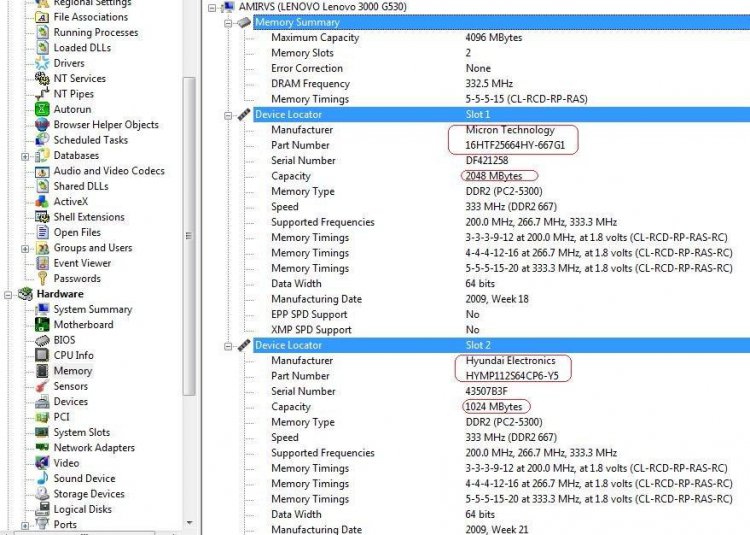This screenshot has height=535, width=750.
Task: Click the ActiveX icon
Action: pos(42,201)
